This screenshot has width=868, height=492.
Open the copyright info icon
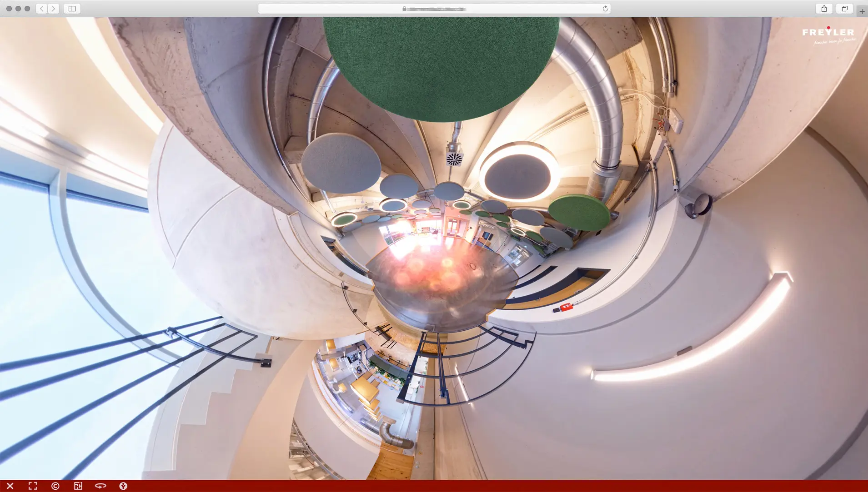pos(55,486)
